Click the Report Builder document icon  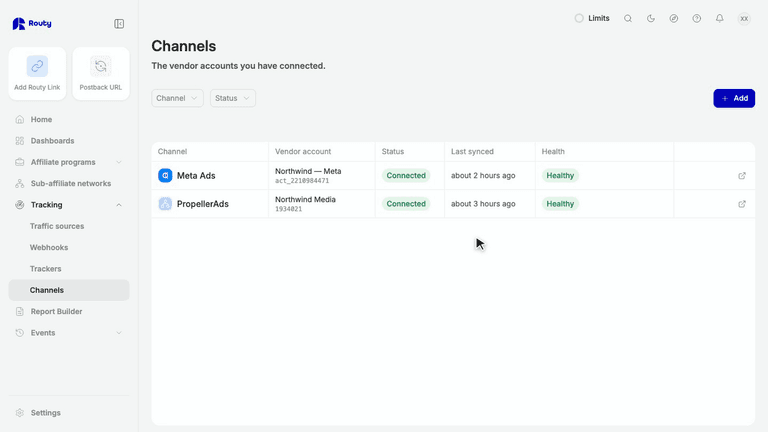click(20, 312)
